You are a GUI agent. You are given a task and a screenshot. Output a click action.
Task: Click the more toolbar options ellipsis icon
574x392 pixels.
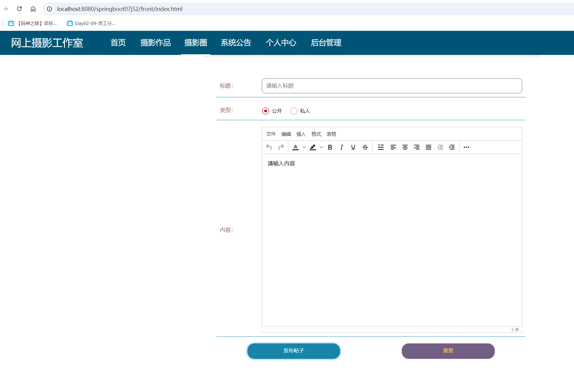tap(466, 147)
